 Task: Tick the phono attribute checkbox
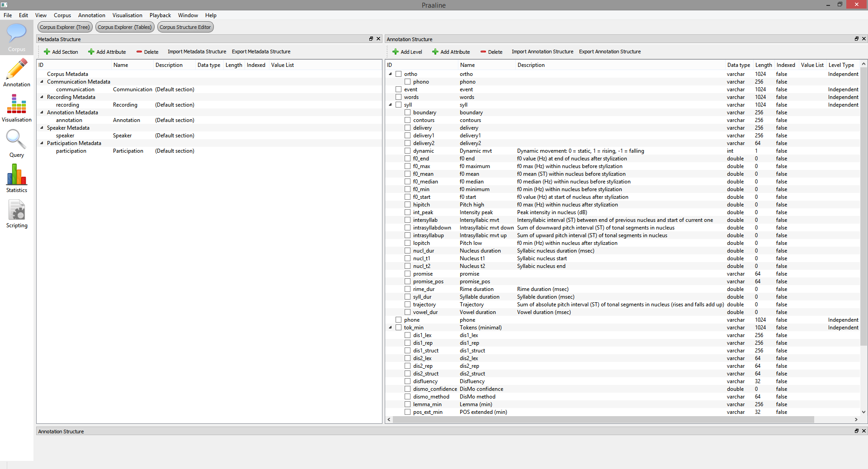click(407, 82)
